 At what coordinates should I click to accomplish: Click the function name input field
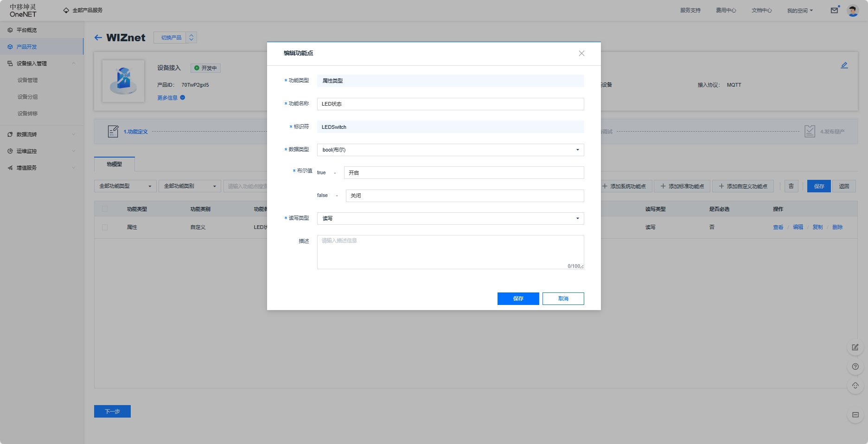[x=450, y=104]
